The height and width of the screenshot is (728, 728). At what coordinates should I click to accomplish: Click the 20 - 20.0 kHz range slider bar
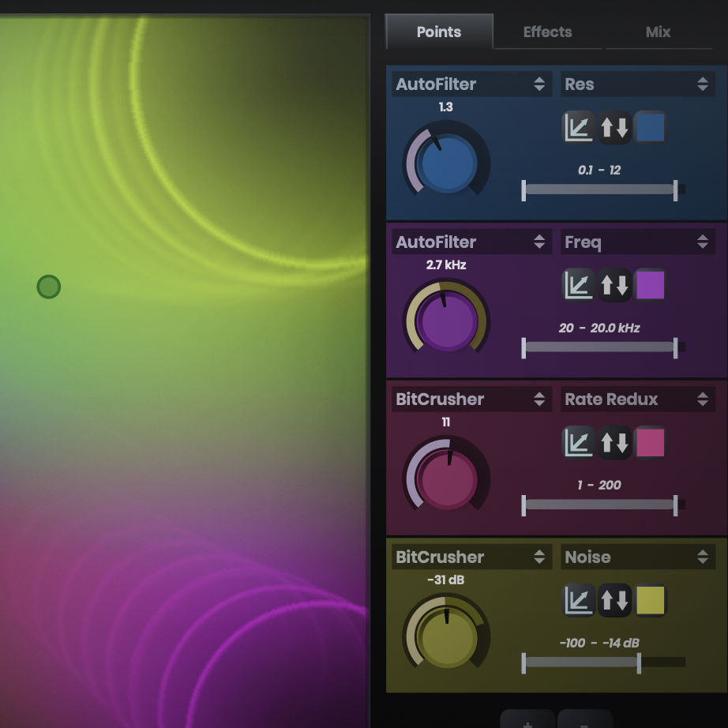[x=599, y=347]
